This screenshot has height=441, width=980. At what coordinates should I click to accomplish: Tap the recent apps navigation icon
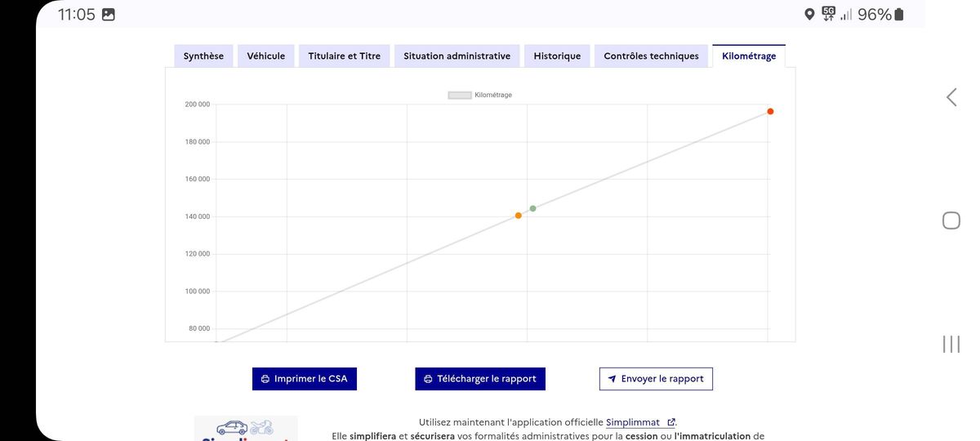click(951, 344)
